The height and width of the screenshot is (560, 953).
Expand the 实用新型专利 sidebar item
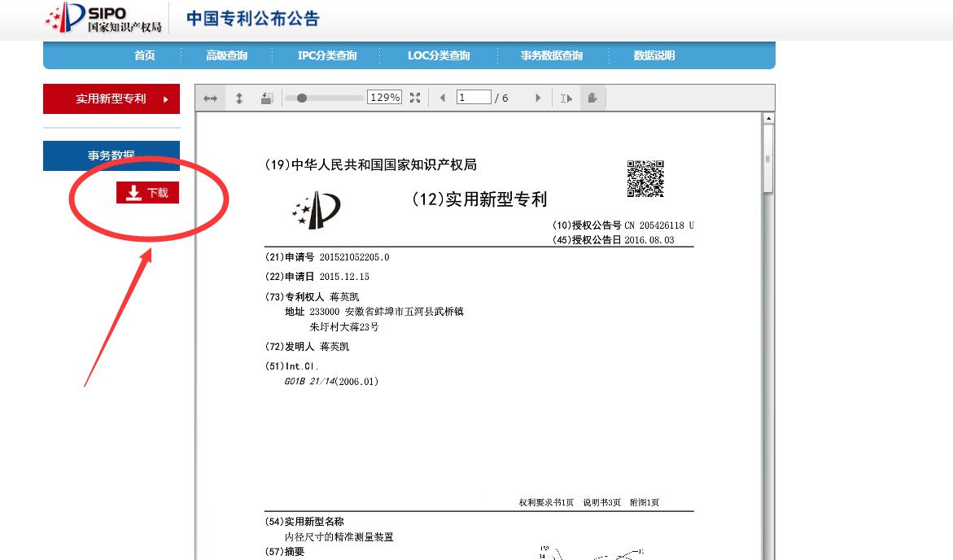tap(111, 99)
